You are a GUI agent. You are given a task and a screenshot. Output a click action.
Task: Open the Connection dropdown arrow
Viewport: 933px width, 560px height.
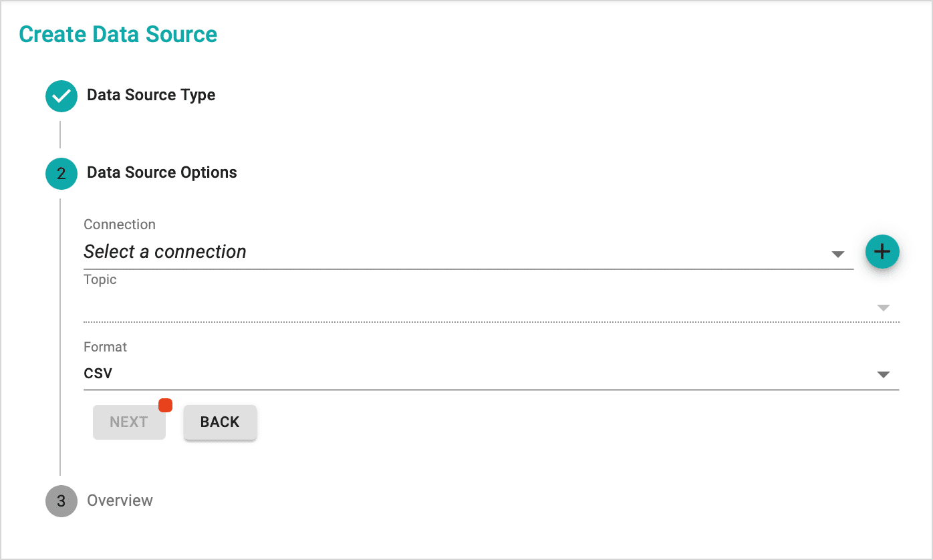pyautogui.click(x=837, y=254)
